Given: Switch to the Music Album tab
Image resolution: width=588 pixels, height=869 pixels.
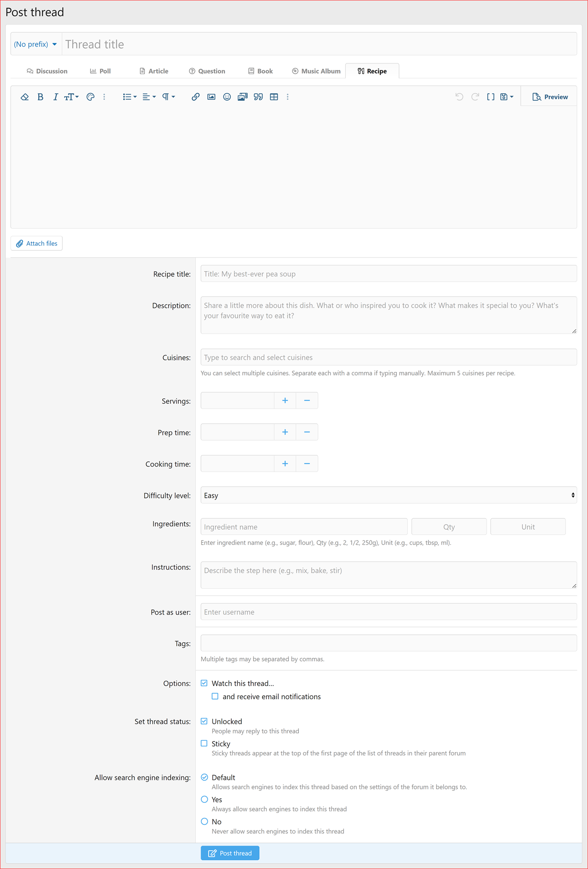Looking at the screenshot, I should click(x=316, y=71).
